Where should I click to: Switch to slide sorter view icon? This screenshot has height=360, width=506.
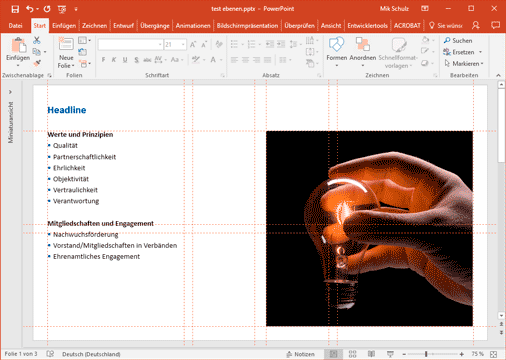(x=352, y=354)
